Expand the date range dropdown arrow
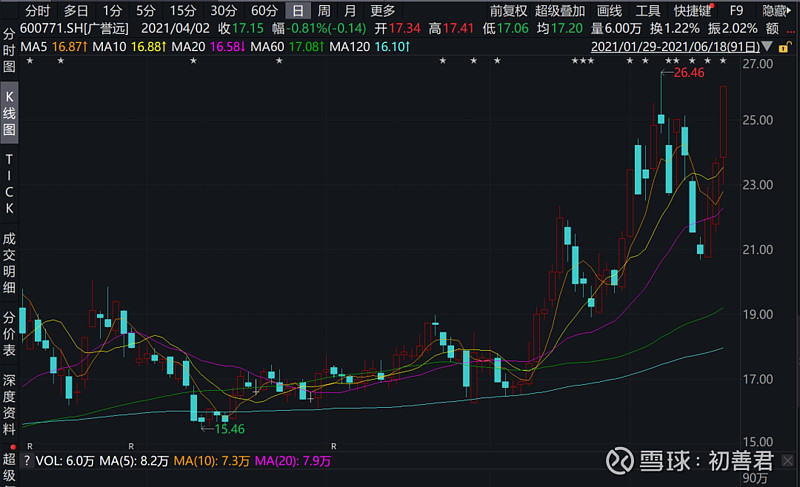Viewport: 800px width, 487px height. point(767,47)
